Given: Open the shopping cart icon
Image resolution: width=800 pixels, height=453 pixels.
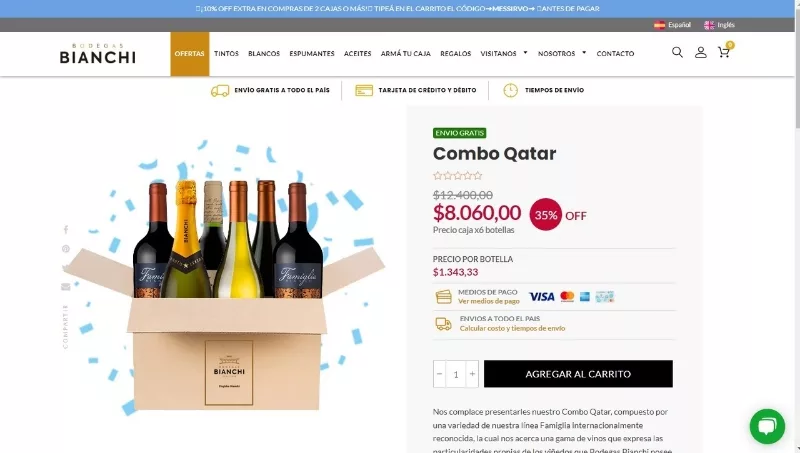Looking at the screenshot, I should point(724,53).
